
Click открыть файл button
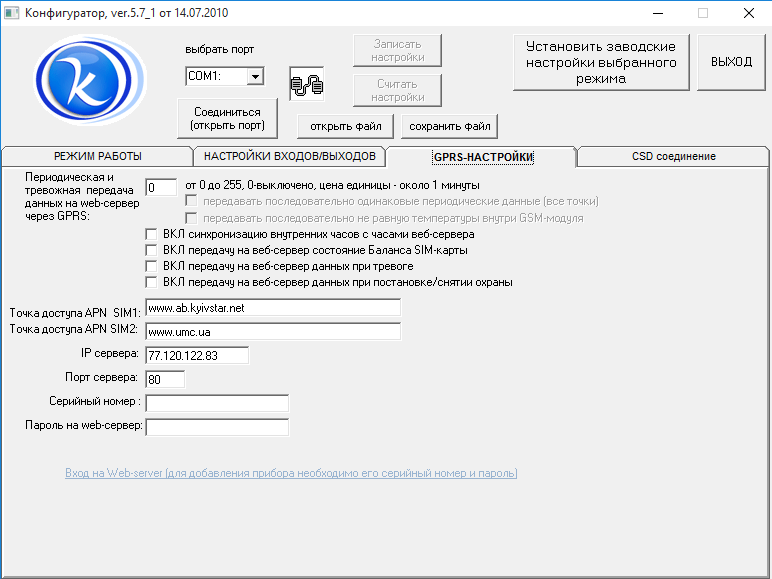coord(345,126)
